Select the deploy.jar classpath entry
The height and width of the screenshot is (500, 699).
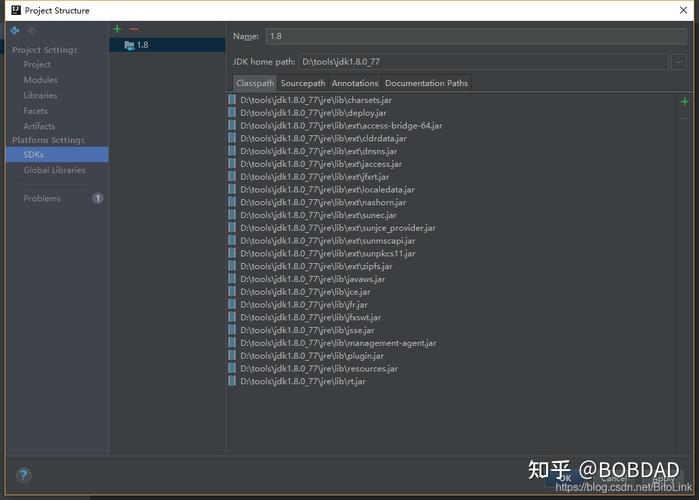pos(313,113)
